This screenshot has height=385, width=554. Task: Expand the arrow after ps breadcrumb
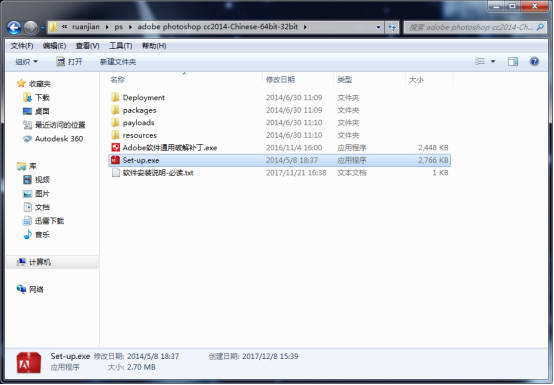coord(130,27)
